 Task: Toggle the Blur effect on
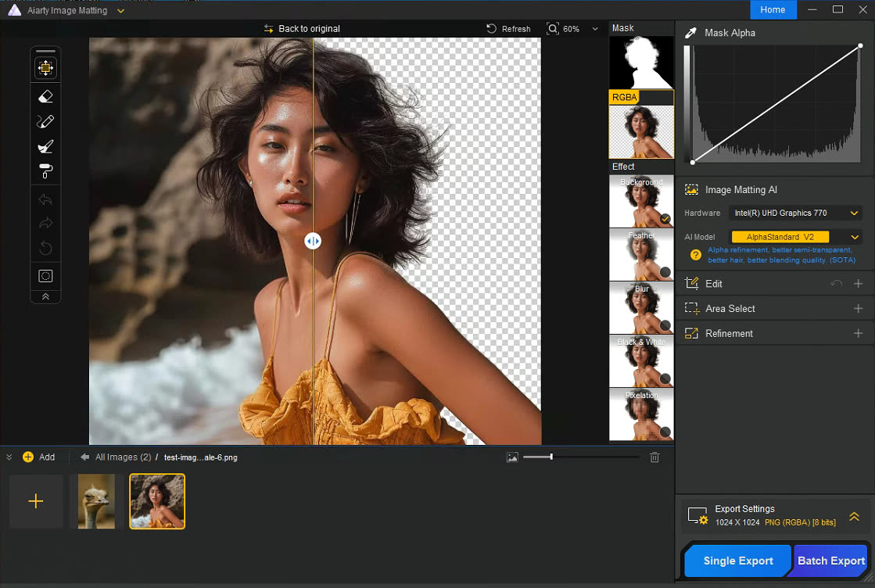665,325
